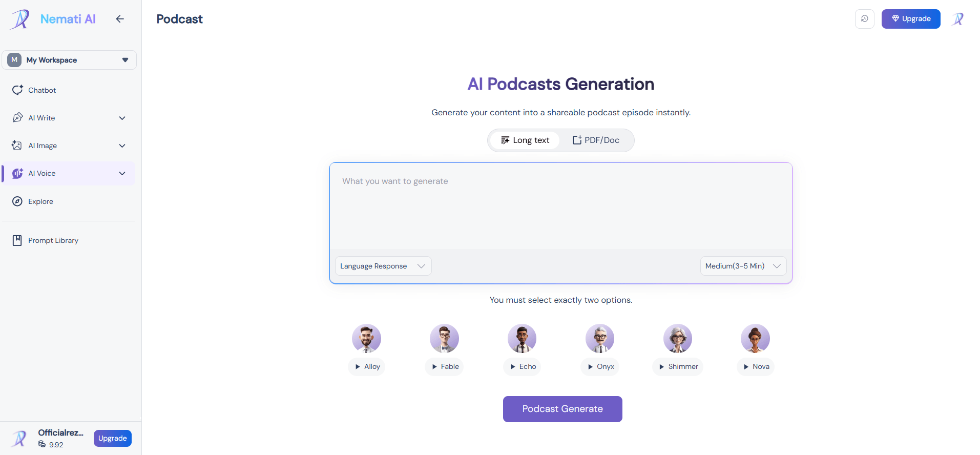Viewport: 980px width, 455px height.
Task: Select the Shimmer voice avatar
Action: pyautogui.click(x=678, y=339)
